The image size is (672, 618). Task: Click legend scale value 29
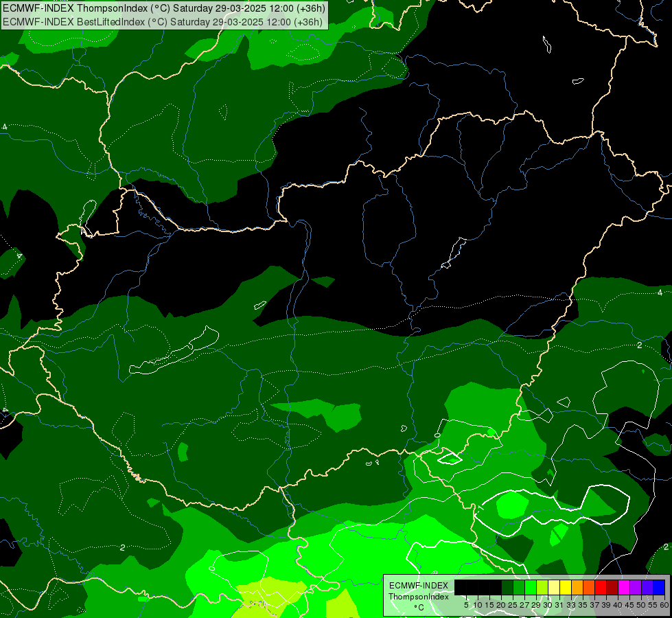coord(536,605)
